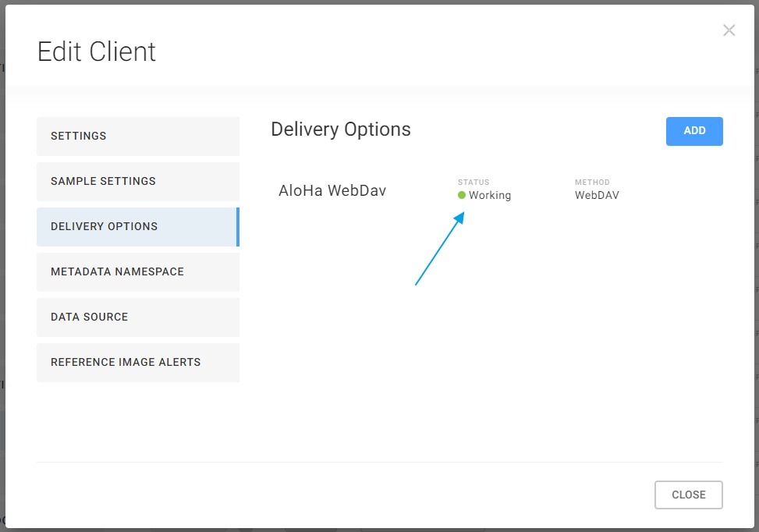
Task: Open Metadata Namespace section
Action: click(x=137, y=272)
